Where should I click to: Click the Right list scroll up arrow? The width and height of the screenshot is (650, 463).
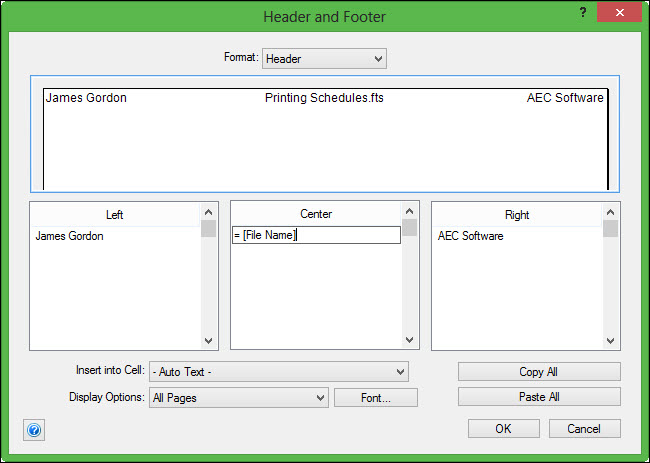click(x=609, y=213)
